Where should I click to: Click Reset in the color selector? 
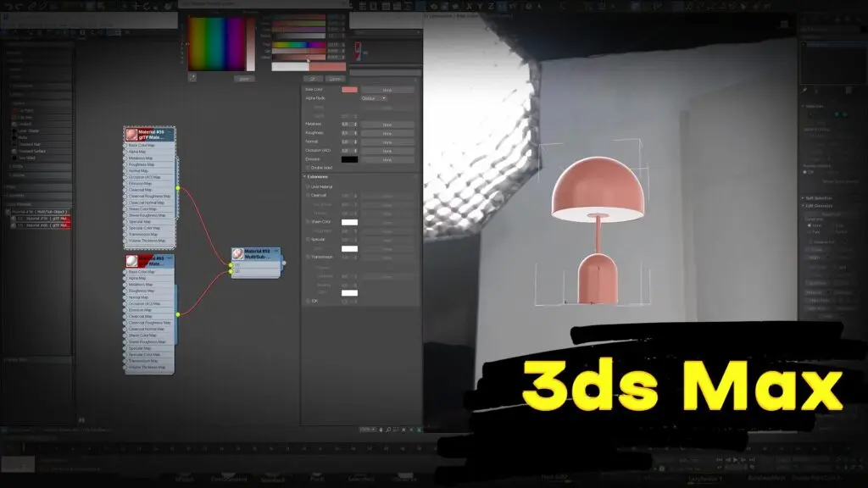(x=244, y=79)
